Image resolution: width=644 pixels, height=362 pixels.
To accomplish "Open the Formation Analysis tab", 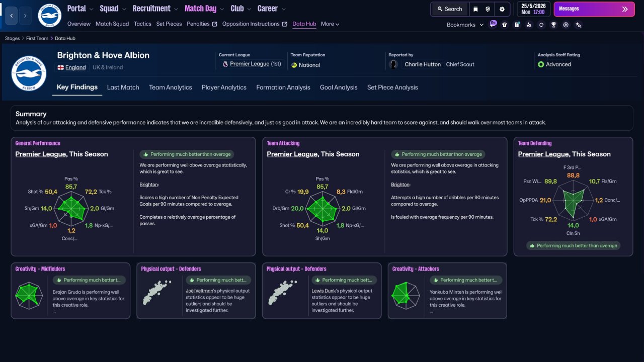I will click(283, 87).
